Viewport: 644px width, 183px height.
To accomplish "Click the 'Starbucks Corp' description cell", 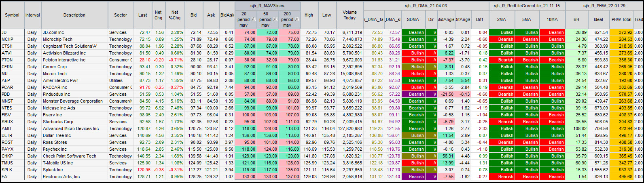I will [74, 122].
